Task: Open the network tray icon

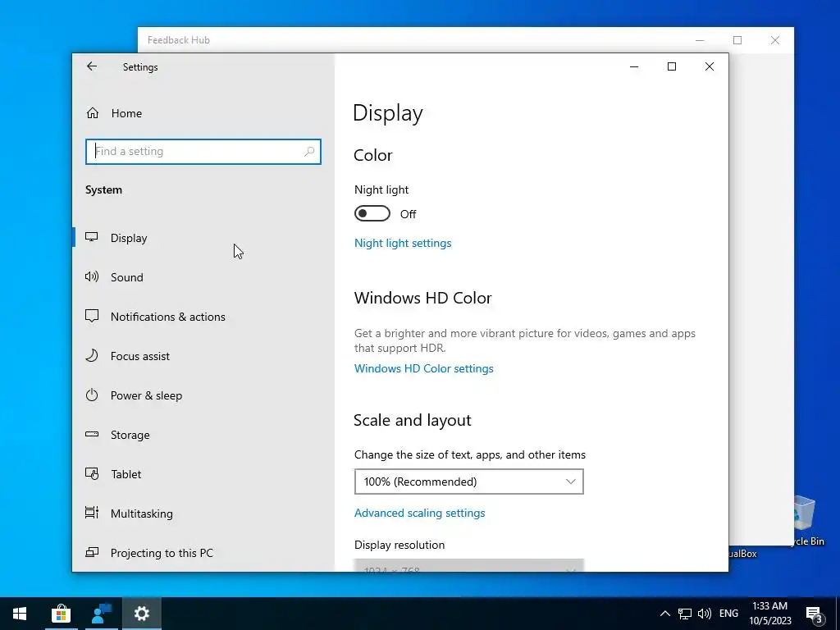Action: point(685,614)
